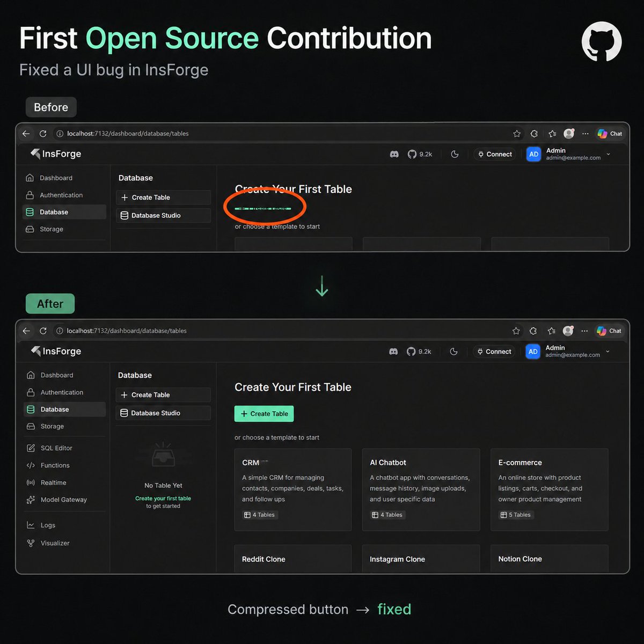644x644 pixels.
Task: Follow the 'Create your first table' link
Action: click(163, 499)
